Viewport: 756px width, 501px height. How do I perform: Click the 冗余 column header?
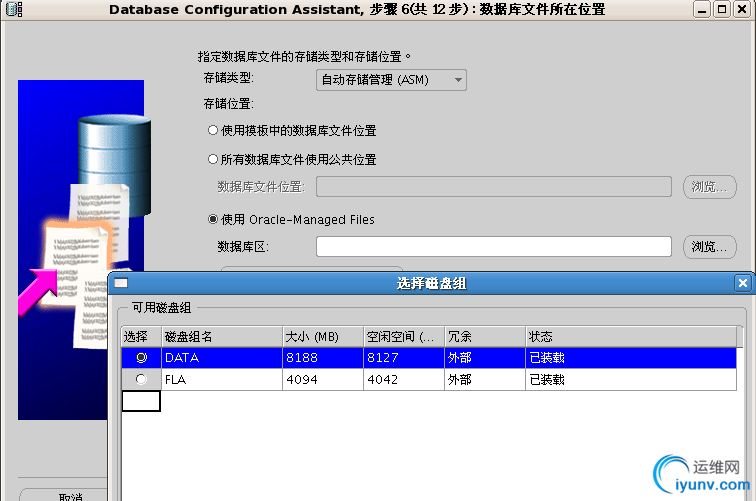pyautogui.click(x=485, y=337)
